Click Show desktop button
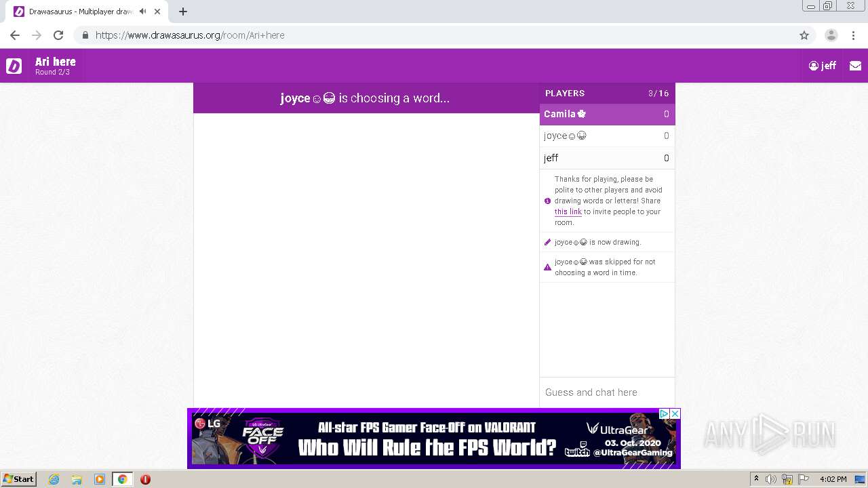The width and height of the screenshot is (868, 488). tap(859, 479)
